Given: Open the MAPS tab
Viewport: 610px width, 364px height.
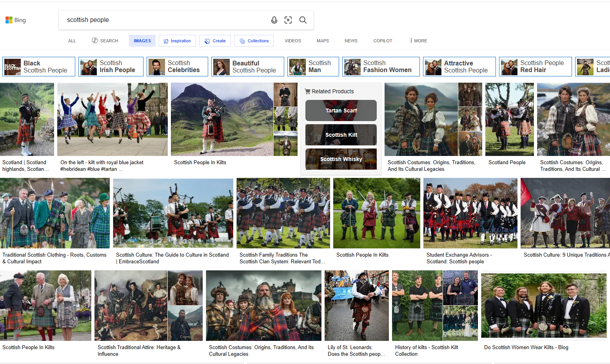Looking at the screenshot, I should click(323, 41).
